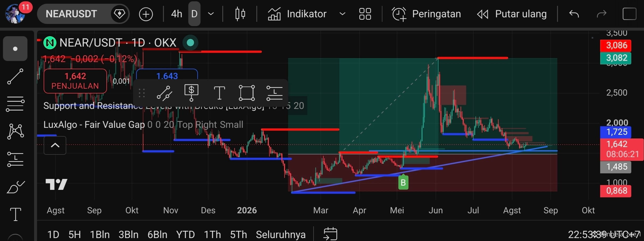The width and height of the screenshot is (644, 241).
Task: Open the Fibonacci lines tool in left sidebar
Action: [x=15, y=104]
